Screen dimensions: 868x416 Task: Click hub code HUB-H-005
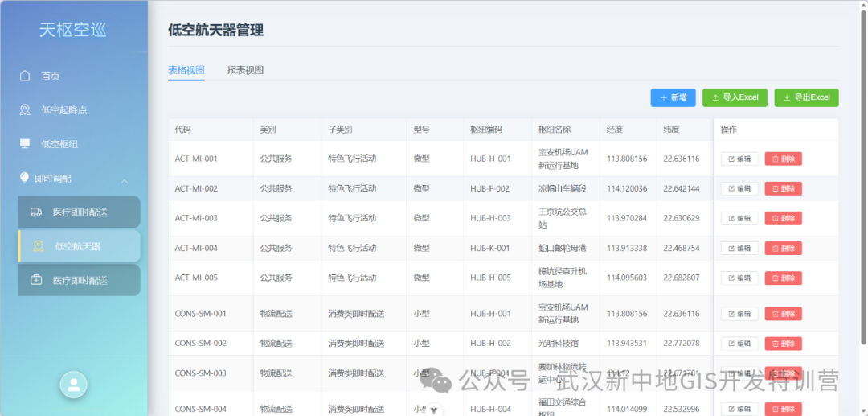point(490,278)
